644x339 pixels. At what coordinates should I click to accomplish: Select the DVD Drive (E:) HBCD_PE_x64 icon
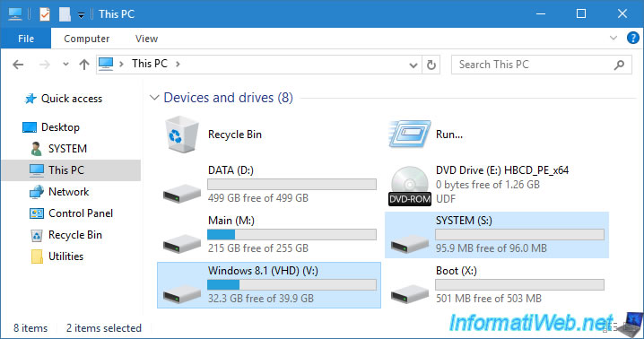pyautogui.click(x=410, y=186)
